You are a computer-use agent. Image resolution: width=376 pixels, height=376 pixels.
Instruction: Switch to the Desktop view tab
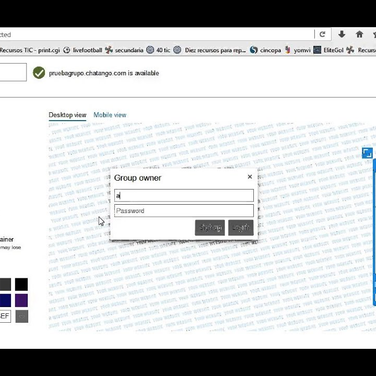point(67,115)
